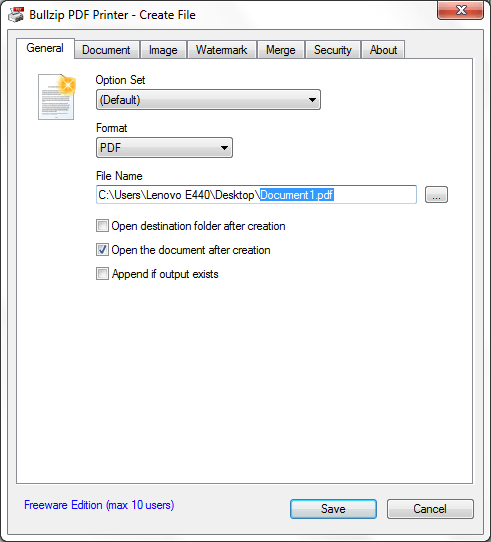Click the Freeware Edition link
Image resolution: width=491 pixels, height=542 pixels.
(99, 505)
